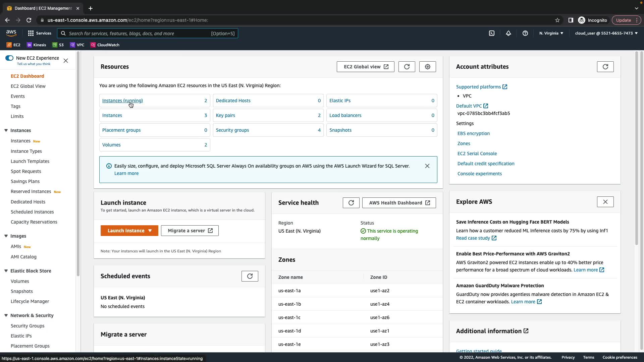The image size is (644, 362).
Task: Click the help question mark icon
Action: click(x=525, y=33)
